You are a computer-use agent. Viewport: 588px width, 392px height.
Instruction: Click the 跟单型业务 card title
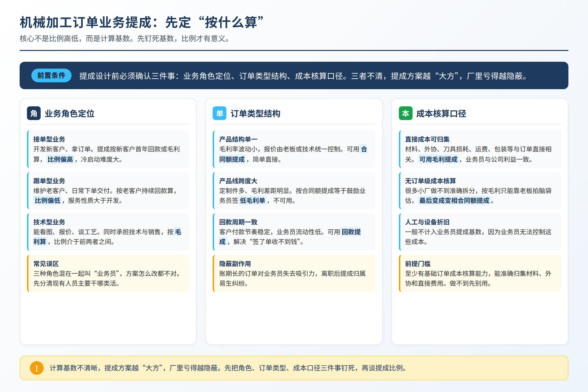click(x=49, y=181)
